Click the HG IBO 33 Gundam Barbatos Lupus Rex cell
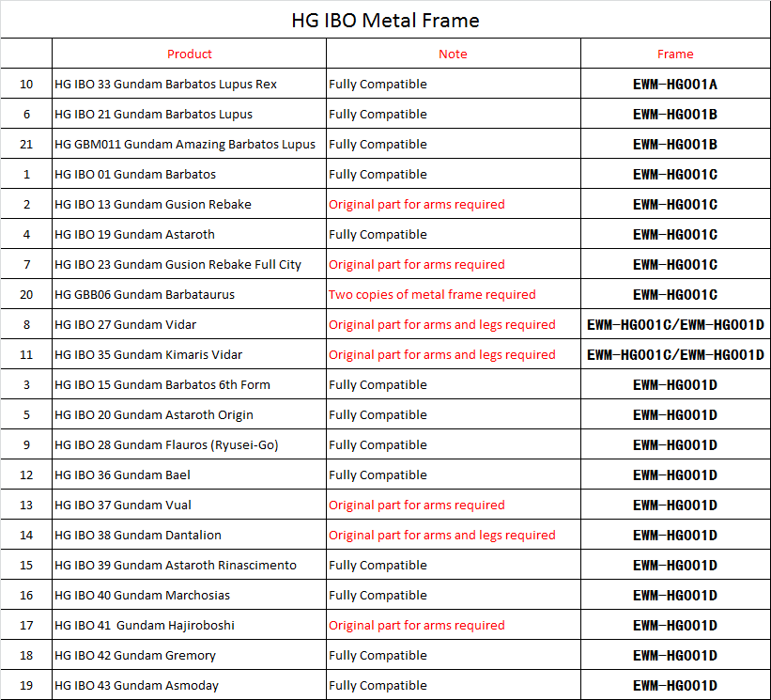Screen dimensions: 771x700 coord(166,85)
